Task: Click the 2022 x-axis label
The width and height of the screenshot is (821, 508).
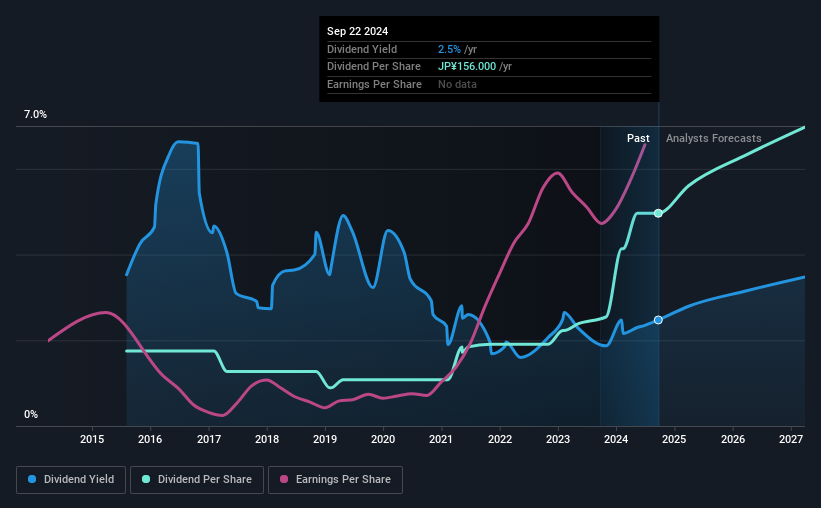Action: coord(500,439)
